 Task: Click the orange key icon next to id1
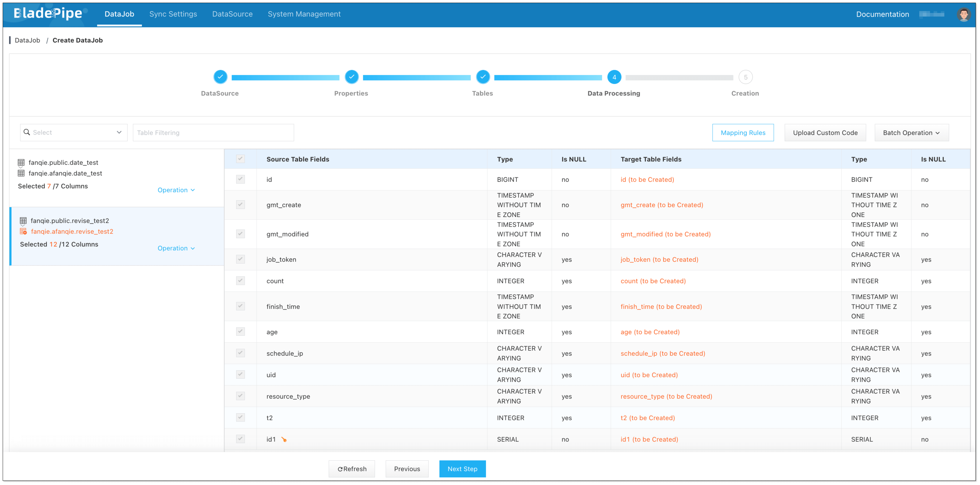click(x=284, y=439)
